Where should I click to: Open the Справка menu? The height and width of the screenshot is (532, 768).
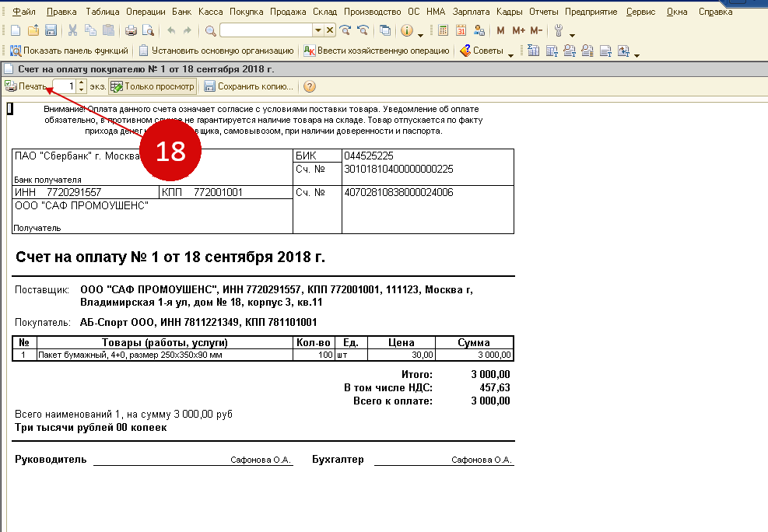tap(716, 11)
